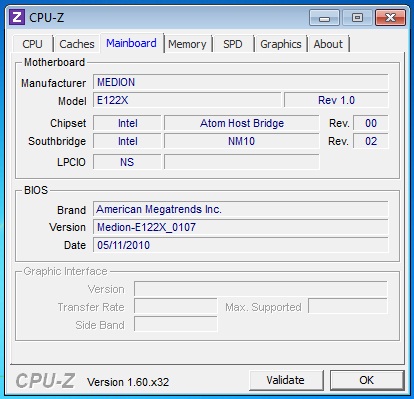Click the BIOS date 05/11/2010
The image size is (414, 399).
click(x=241, y=245)
